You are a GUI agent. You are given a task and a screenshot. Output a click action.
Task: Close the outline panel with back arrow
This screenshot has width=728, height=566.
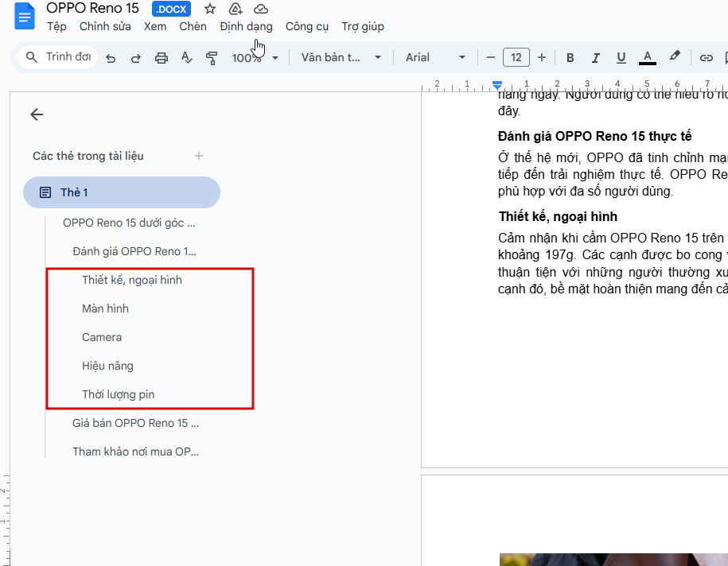37,114
